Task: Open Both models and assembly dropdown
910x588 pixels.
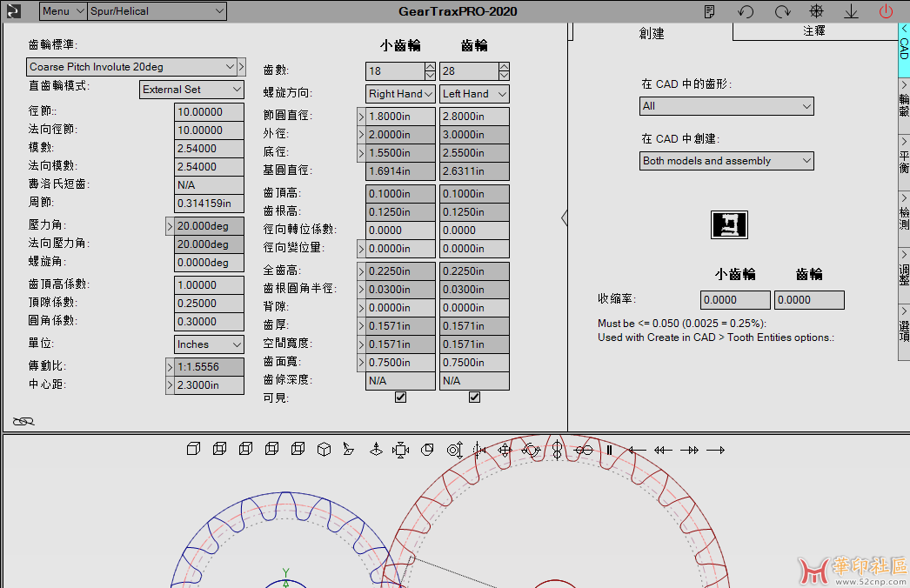Action: point(726,161)
